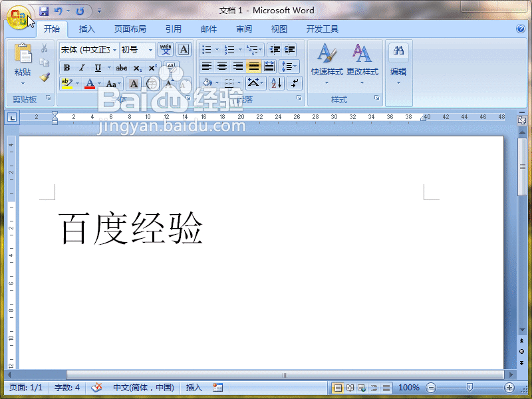532x399 pixels.
Task: Align text to the left
Action: click(x=206, y=66)
